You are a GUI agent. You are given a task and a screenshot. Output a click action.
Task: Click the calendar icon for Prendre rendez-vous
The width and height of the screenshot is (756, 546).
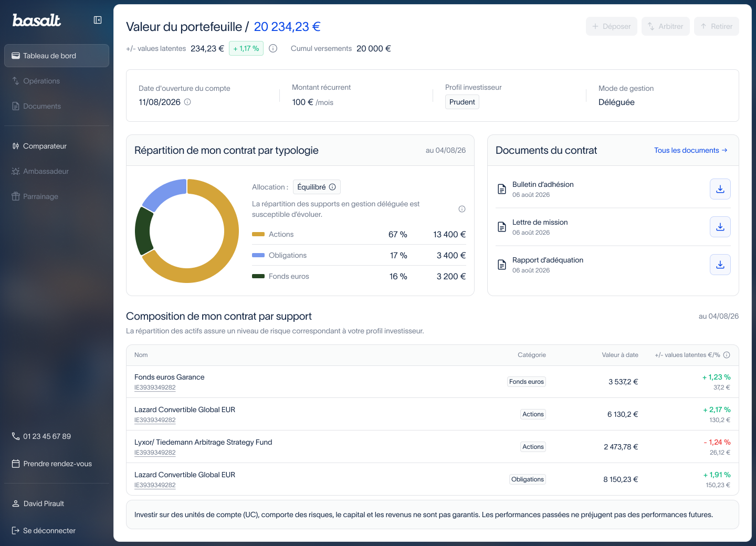(16, 464)
